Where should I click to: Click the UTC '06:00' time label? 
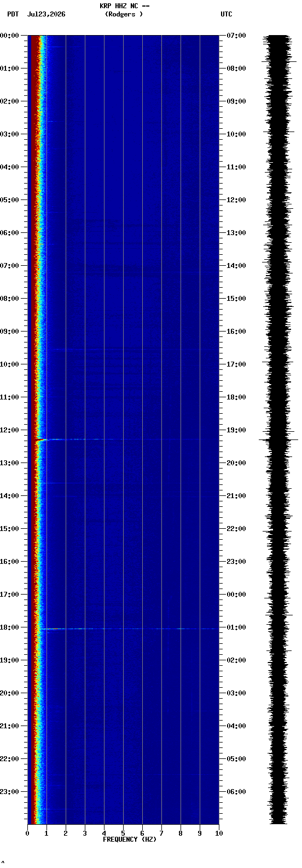coord(236,792)
